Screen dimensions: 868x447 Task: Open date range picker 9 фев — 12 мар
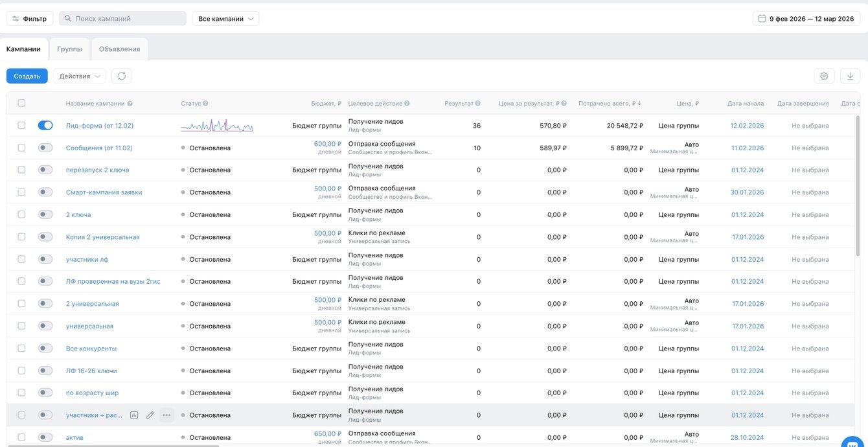pyautogui.click(x=806, y=19)
